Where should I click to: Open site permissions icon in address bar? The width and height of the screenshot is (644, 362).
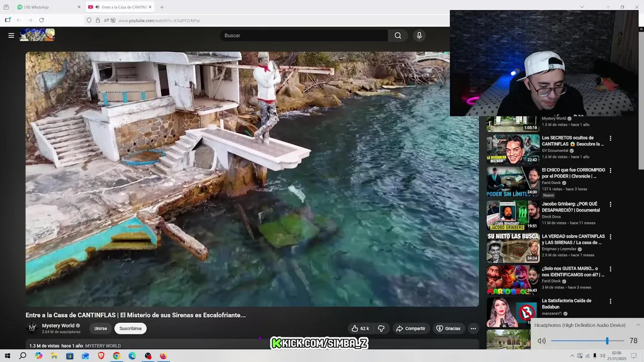(x=106, y=20)
